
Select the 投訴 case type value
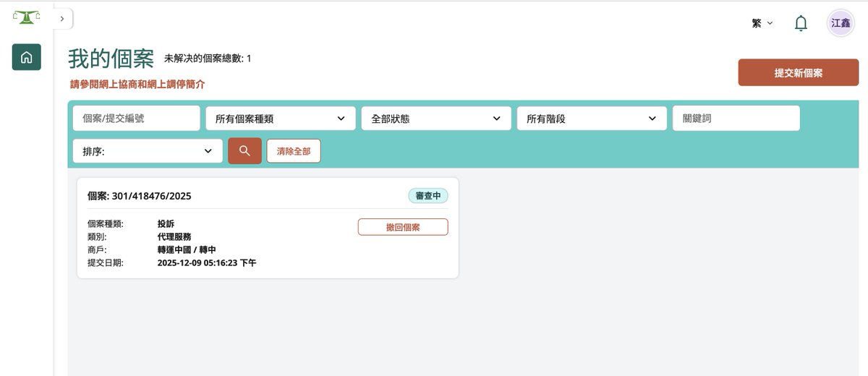click(x=166, y=224)
